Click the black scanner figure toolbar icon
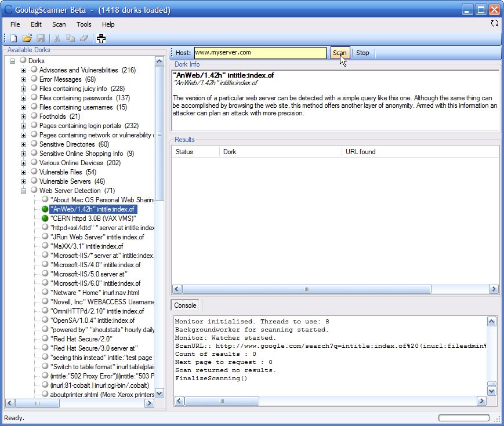The height and width of the screenshot is (426, 504). (101, 39)
